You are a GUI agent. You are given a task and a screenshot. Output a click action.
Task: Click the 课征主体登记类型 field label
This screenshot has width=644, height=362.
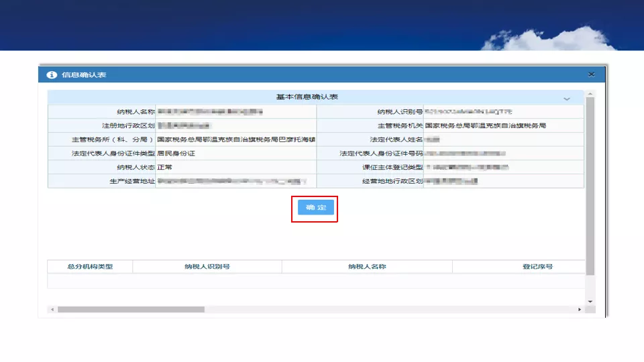(x=392, y=168)
